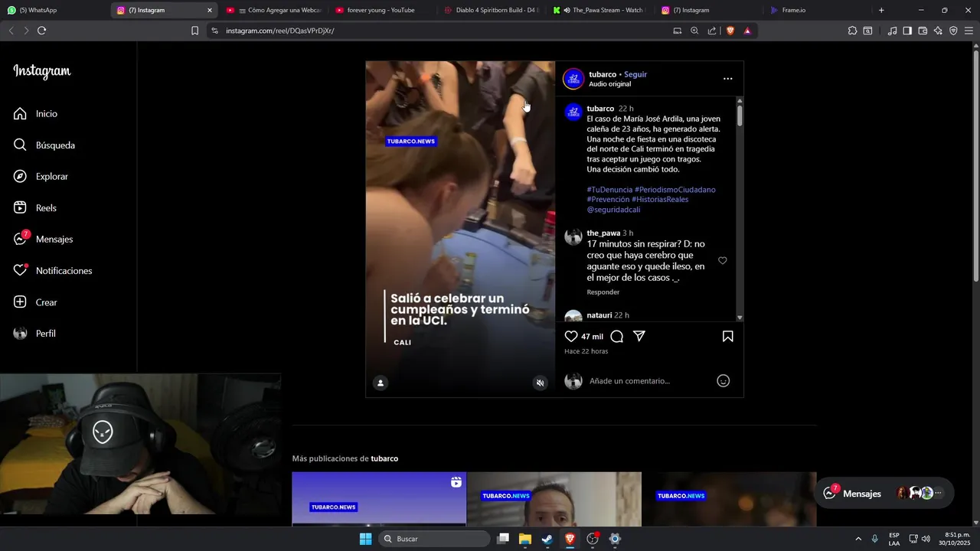Open the Explorar page
Image resolution: width=980 pixels, height=551 pixels.
click(x=41, y=176)
